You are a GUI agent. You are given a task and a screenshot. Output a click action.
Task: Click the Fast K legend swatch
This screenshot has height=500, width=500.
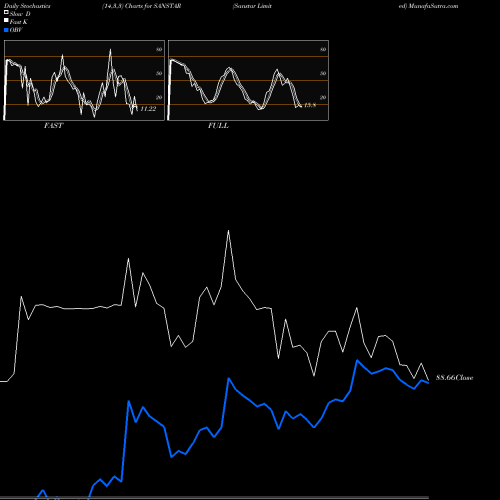click(x=6, y=20)
